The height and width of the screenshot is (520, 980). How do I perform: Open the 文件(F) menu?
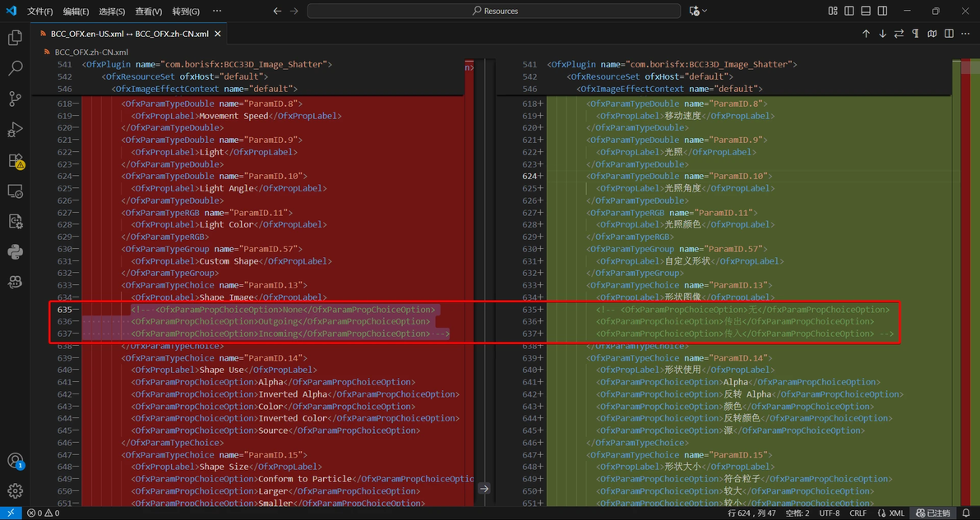pyautogui.click(x=39, y=12)
